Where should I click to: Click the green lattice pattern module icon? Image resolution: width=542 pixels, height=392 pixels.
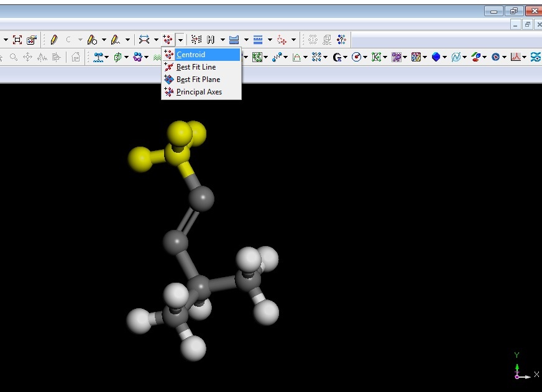(x=257, y=57)
